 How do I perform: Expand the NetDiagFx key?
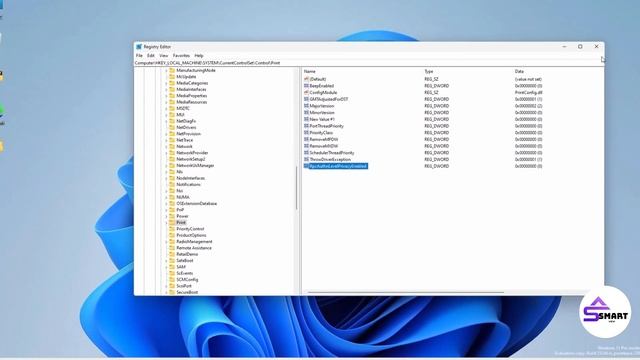[x=166, y=121]
